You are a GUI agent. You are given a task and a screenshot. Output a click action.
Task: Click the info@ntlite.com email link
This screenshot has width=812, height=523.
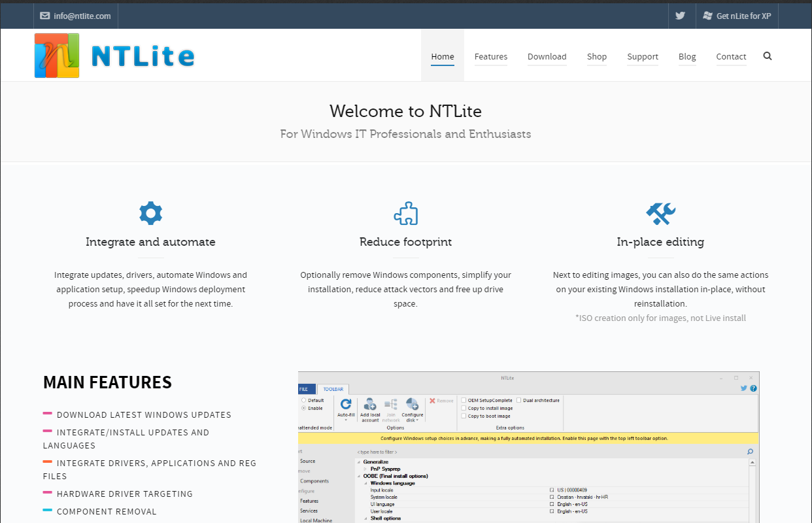82,16
